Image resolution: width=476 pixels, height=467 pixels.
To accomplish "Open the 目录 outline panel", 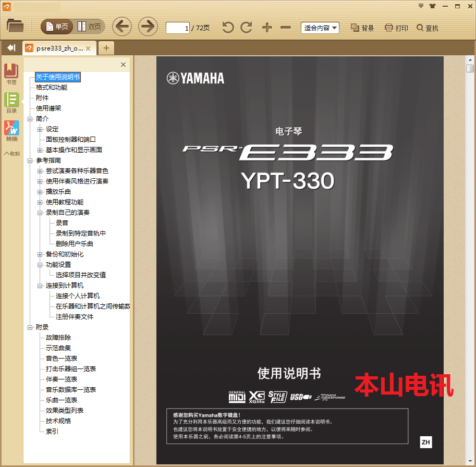I will coord(11,103).
